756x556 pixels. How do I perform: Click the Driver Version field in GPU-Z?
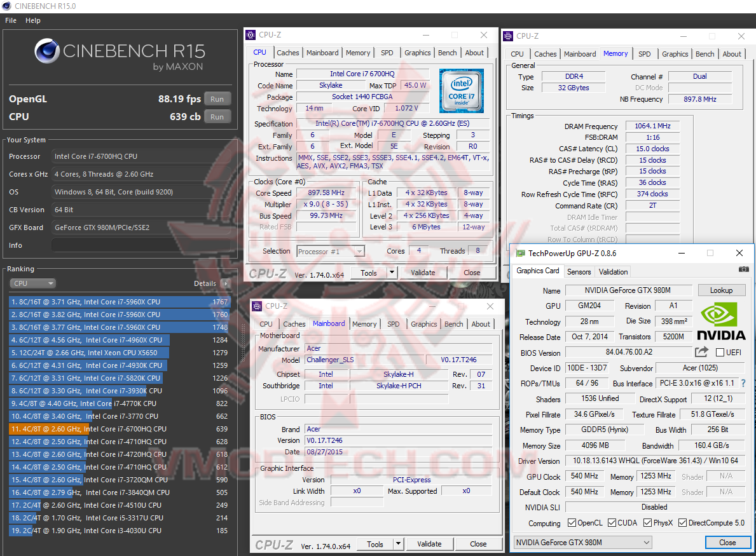point(656,461)
